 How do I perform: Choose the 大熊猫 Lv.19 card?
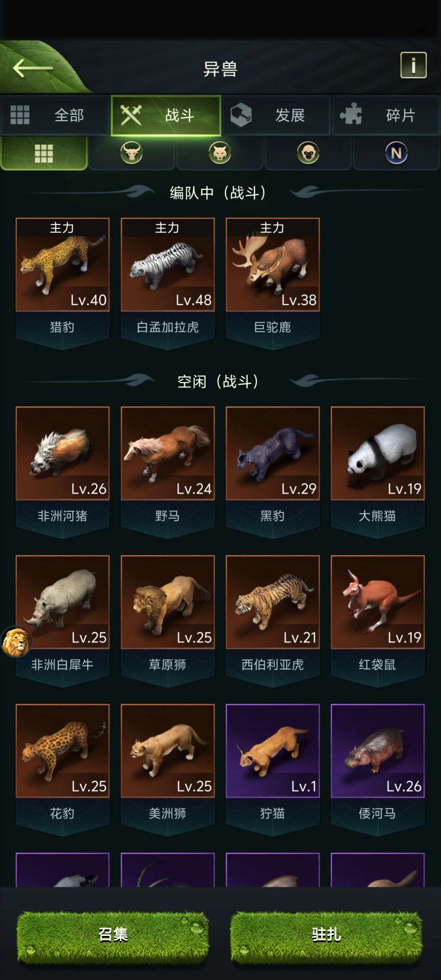tap(378, 472)
